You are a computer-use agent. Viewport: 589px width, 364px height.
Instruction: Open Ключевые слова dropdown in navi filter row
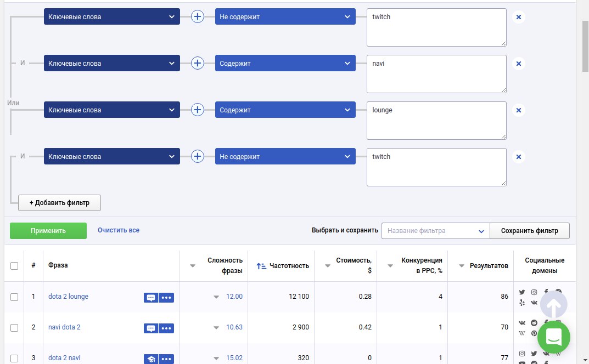(112, 63)
